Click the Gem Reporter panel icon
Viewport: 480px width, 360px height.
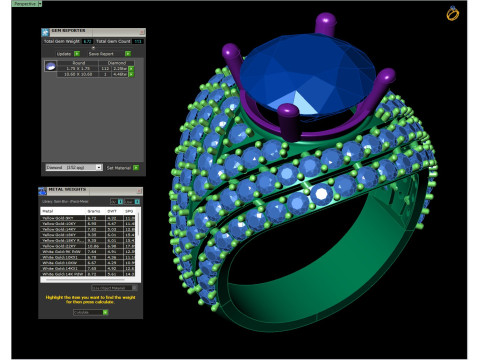(45, 32)
